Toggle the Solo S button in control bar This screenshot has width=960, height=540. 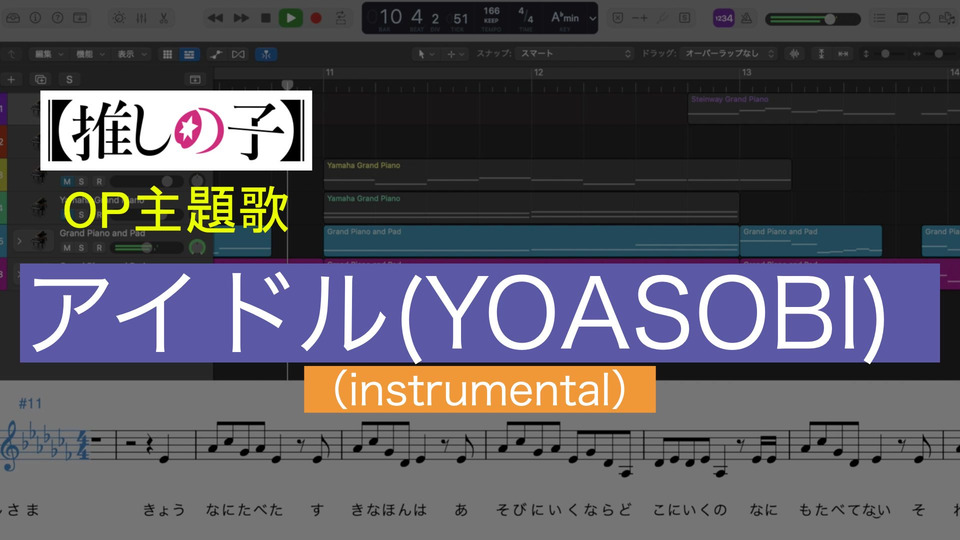(684, 18)
